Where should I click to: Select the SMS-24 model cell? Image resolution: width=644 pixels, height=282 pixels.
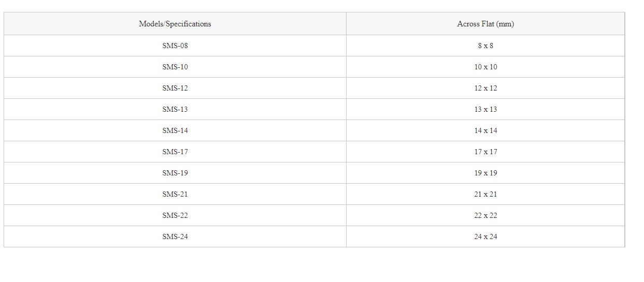click(175, 236)
